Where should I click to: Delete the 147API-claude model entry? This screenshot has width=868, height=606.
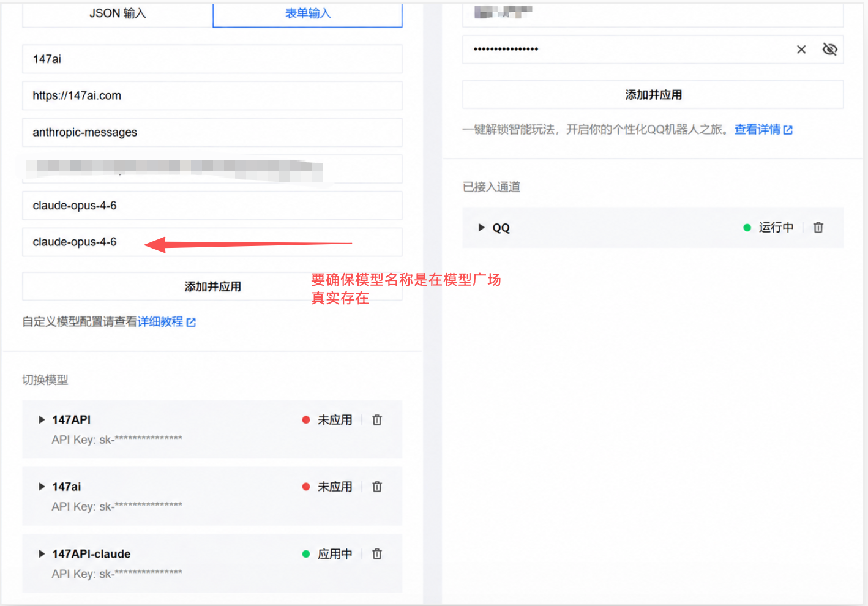(x=377, y=554)
